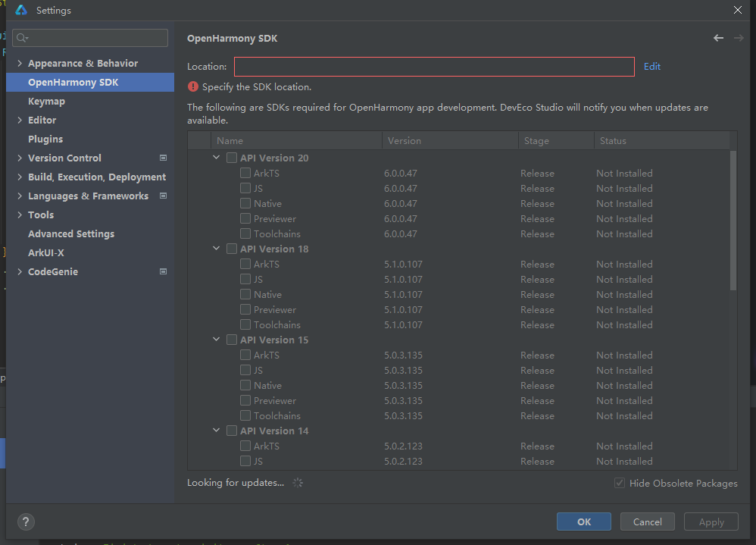The height and width of the screenshot is (545, 756).
Task: Check the Previewer 6.0.0.47 checkbox
Action: pos(245,218)
